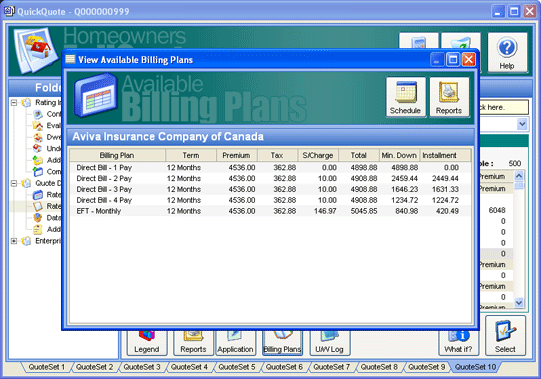Open Reports in Billing Plans dialog
The width and height of the screenshot is (541, 379).
449,97
